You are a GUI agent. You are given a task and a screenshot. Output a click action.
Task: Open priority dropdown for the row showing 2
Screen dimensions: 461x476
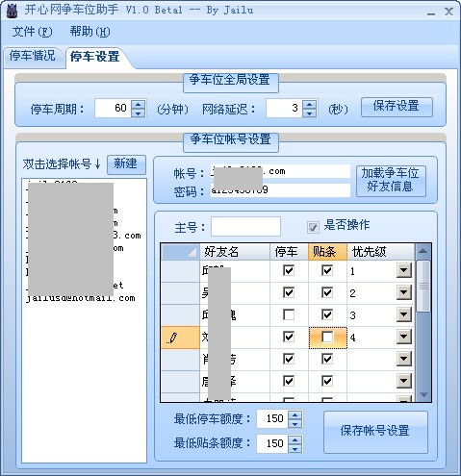(404, 292)
